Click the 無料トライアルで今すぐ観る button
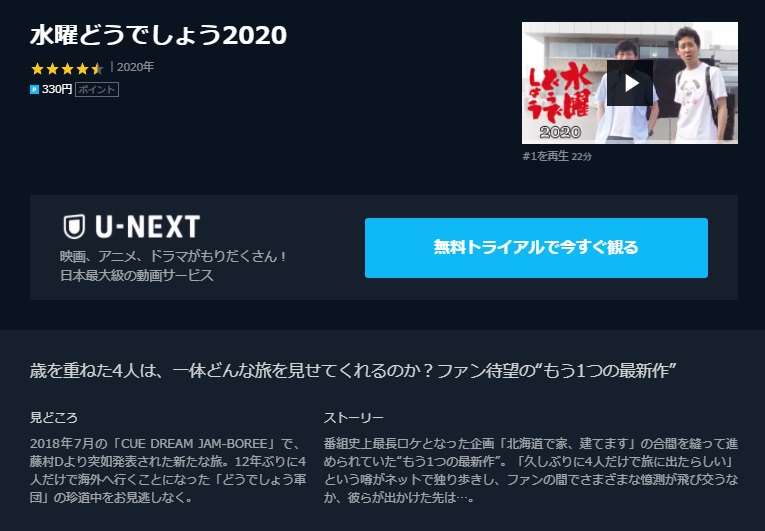 tap(536, 248)
